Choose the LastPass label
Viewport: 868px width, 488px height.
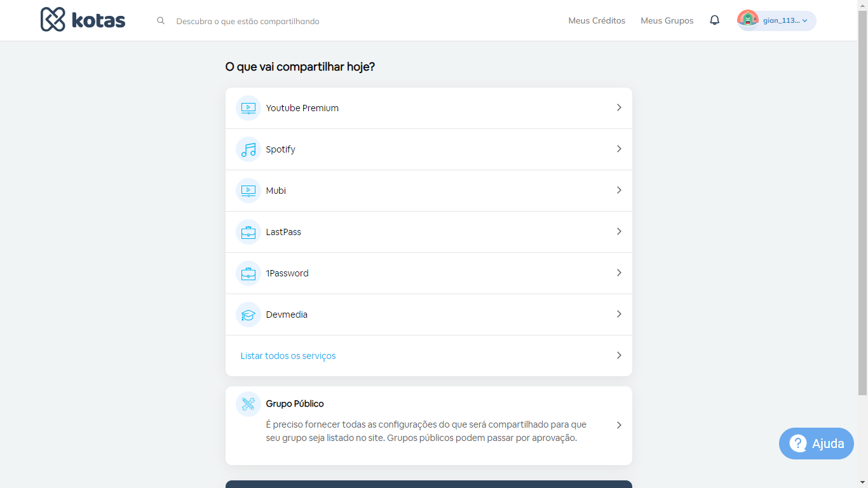click(x=283, y=232)
